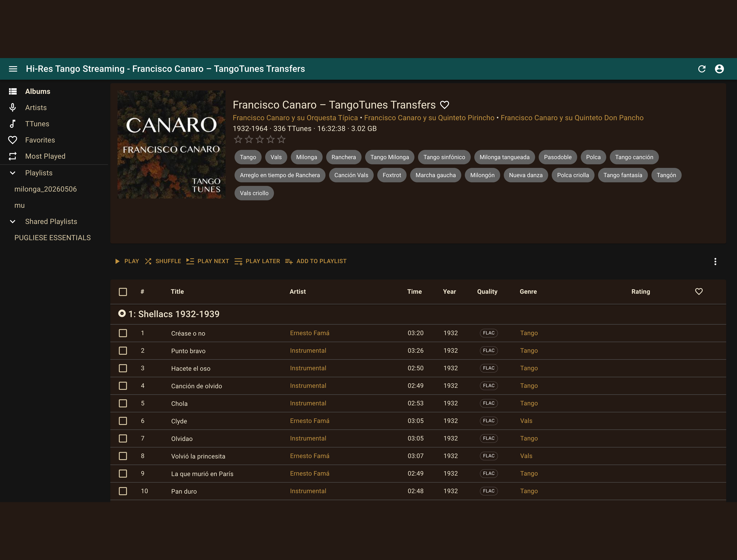The height and width of the screenshot is (560, 737).
Task: Select the Vals criollo genre chip
Action: pos(254,193)
